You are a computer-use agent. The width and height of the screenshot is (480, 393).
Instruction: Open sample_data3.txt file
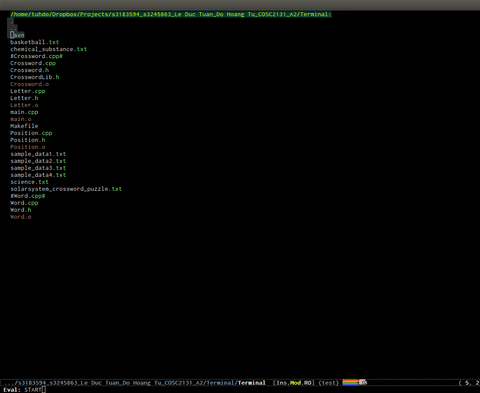38,168
